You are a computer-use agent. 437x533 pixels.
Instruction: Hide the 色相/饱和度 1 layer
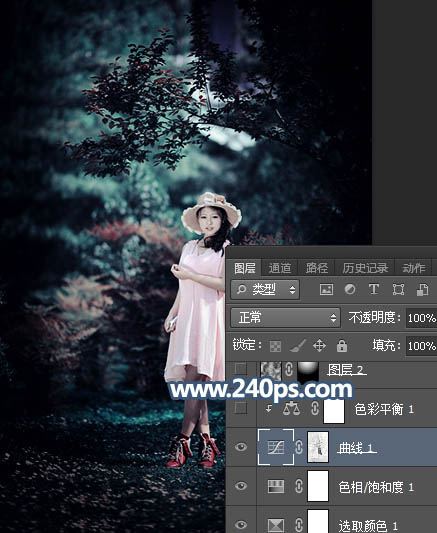click(x=241, y=486)
